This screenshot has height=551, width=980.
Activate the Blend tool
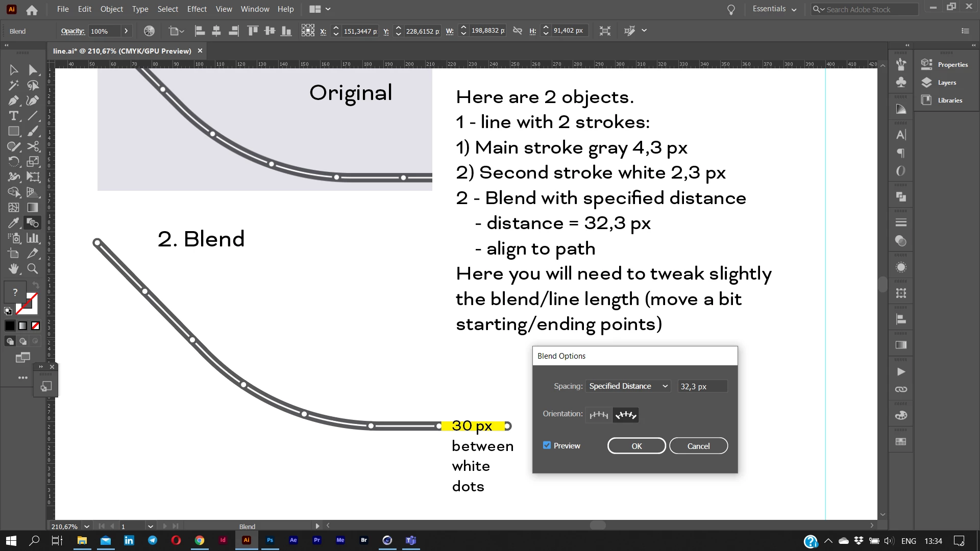pyautogui.click(x=33, y=223)
